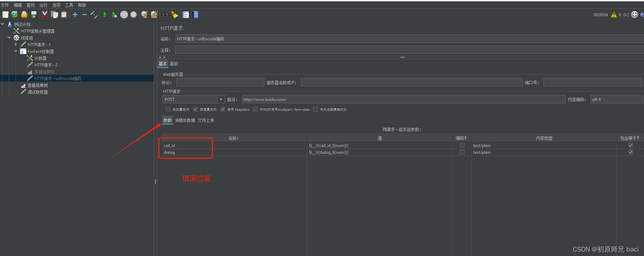Shutdown threads with grey X icon
The image size is (644, 256).
(x=134, y=15)
